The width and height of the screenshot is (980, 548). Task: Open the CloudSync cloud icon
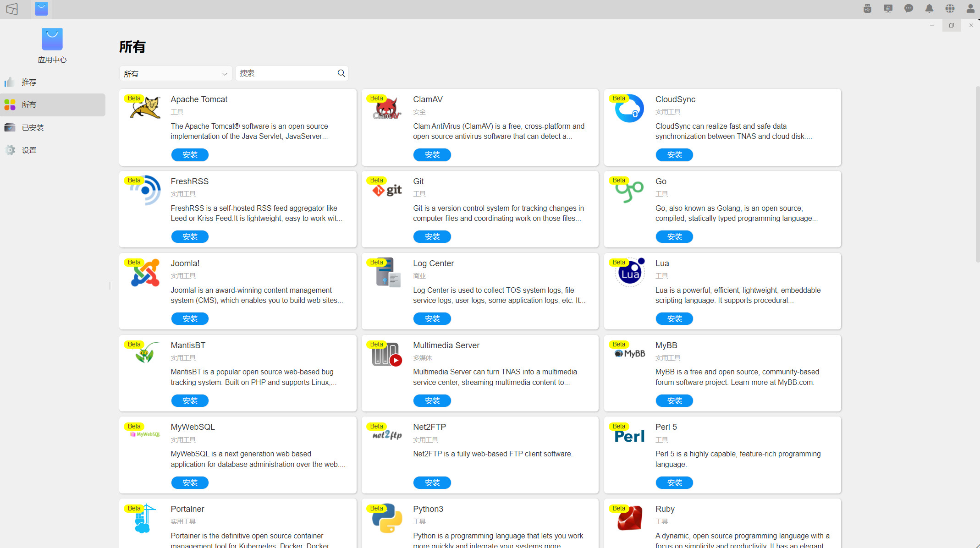tap(629, 109)
